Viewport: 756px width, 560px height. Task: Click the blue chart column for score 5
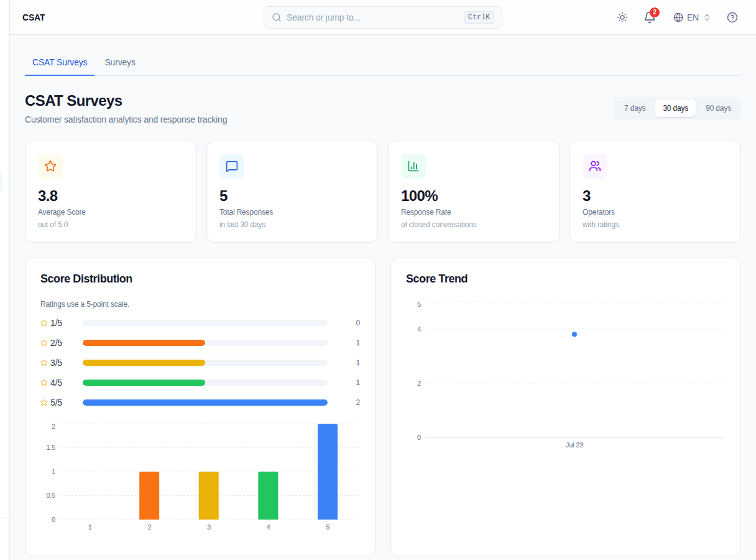coord(328,472)
